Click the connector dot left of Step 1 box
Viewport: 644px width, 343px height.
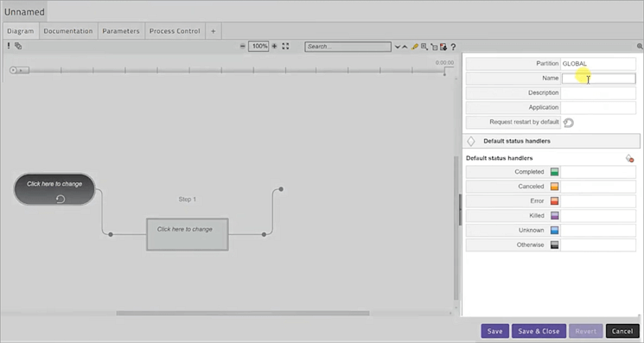pyautogui.click(x=111, y=235)
